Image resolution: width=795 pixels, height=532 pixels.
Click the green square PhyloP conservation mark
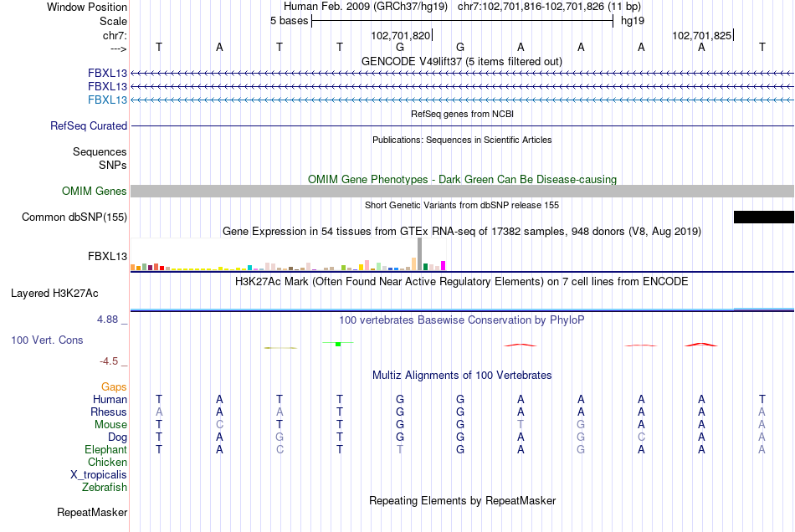(x=338, y=345)
